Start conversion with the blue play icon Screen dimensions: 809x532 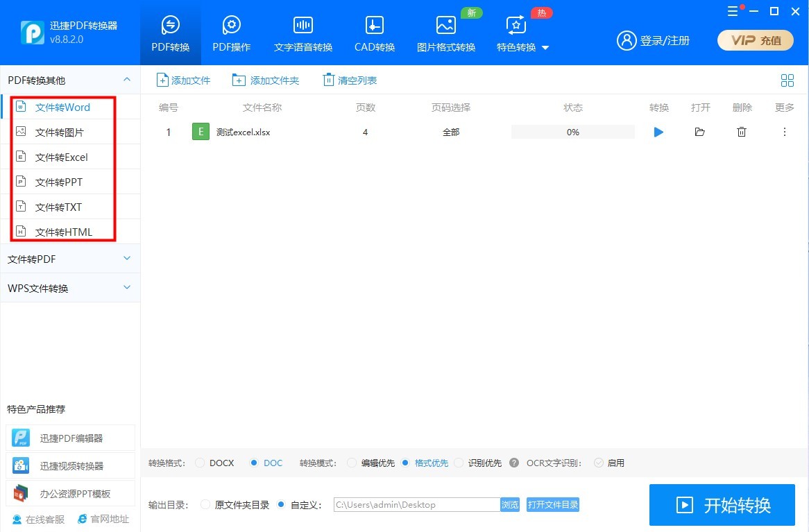point(658,132)
